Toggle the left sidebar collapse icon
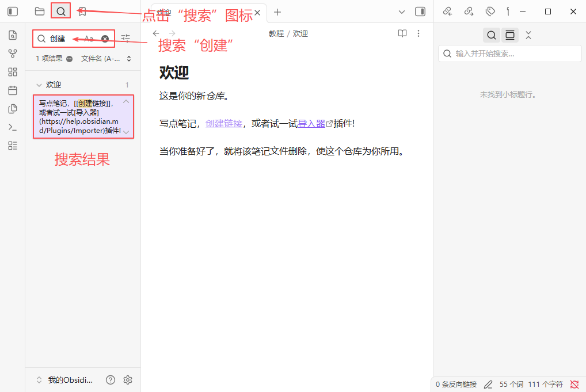 click(x=13, y=12)
